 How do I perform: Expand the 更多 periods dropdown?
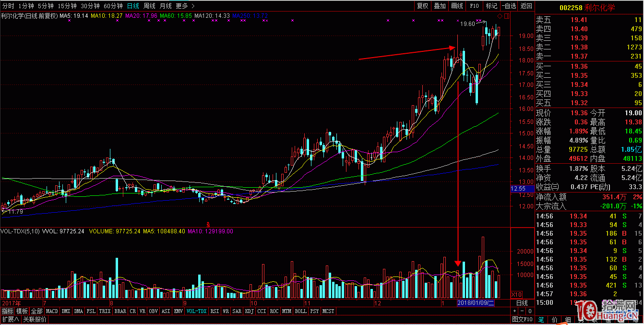pyautogui.click(x=185, y=6)
